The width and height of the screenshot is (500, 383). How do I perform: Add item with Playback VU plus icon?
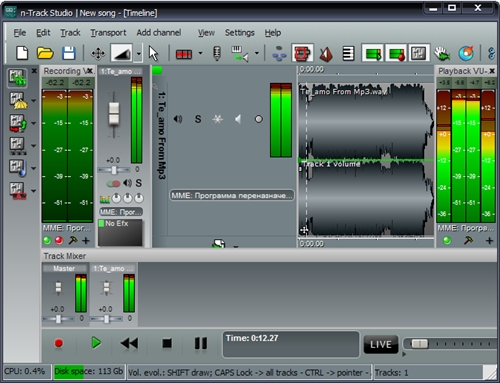pos(489,240)
